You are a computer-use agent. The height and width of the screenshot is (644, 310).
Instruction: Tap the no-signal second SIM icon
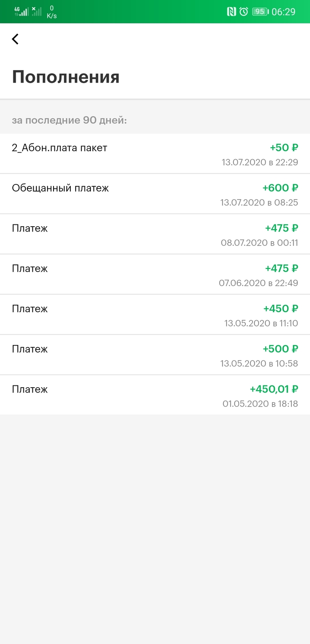[37, 12]
